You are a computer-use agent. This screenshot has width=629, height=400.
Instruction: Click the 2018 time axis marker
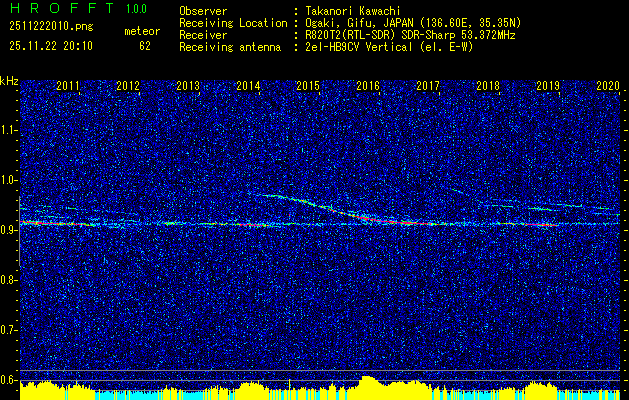(x=488, y=85)
